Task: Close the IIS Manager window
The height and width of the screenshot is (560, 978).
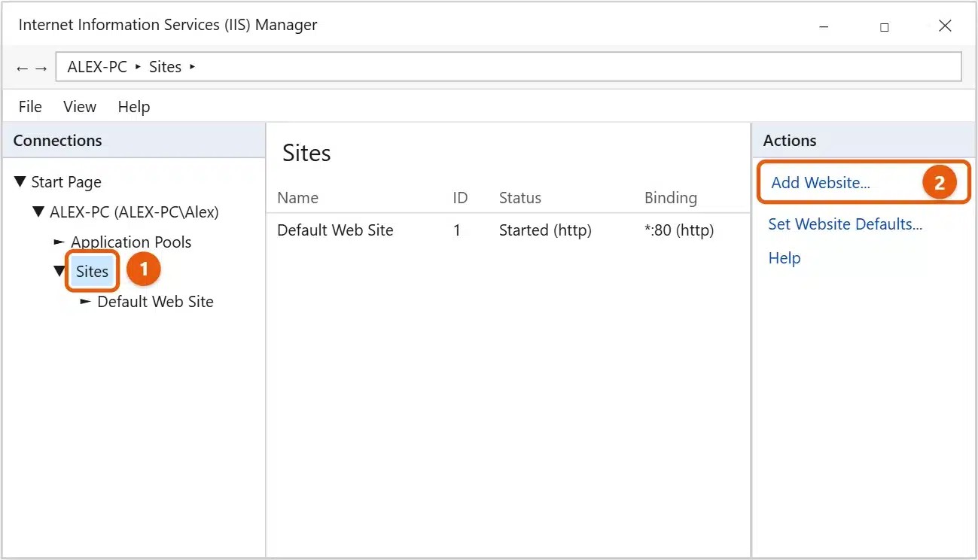Action: pos(946,26)
